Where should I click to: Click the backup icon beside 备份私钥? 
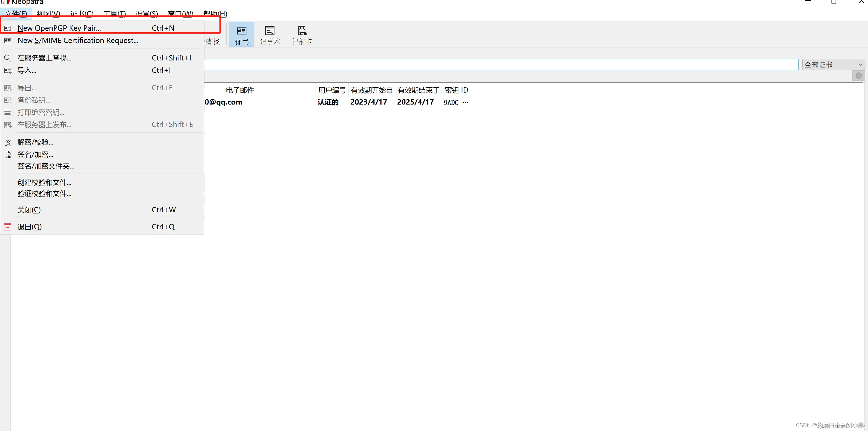click(7, 100)
